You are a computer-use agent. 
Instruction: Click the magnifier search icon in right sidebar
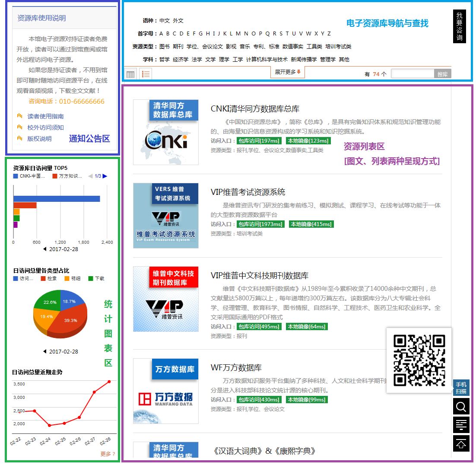tap(461, 407)
